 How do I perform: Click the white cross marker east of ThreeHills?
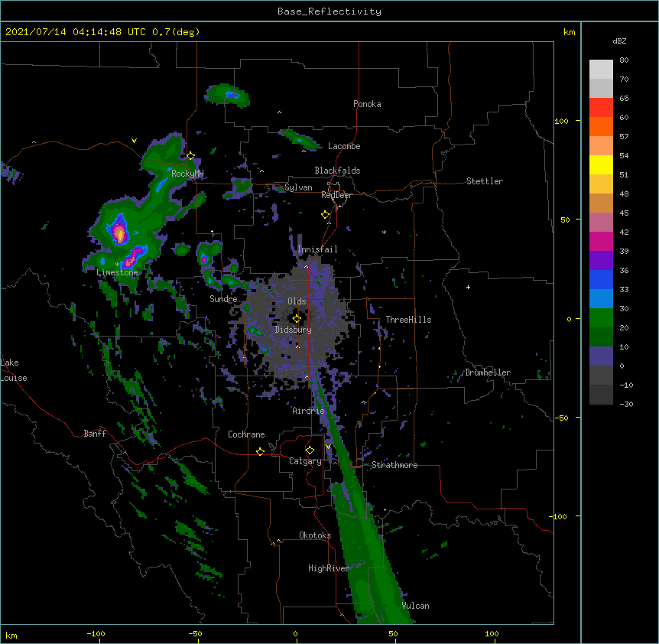[468, 287]
